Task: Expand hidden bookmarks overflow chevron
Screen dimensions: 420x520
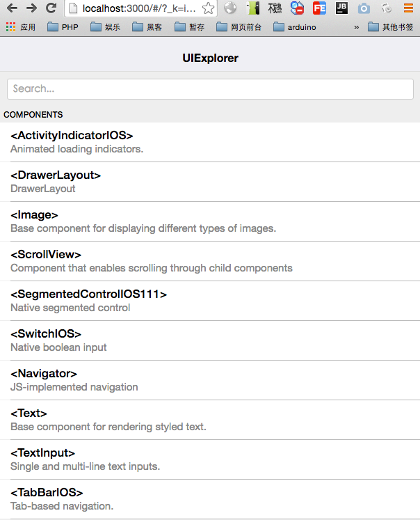Action: pyautogui.click(x=357, y=27)
